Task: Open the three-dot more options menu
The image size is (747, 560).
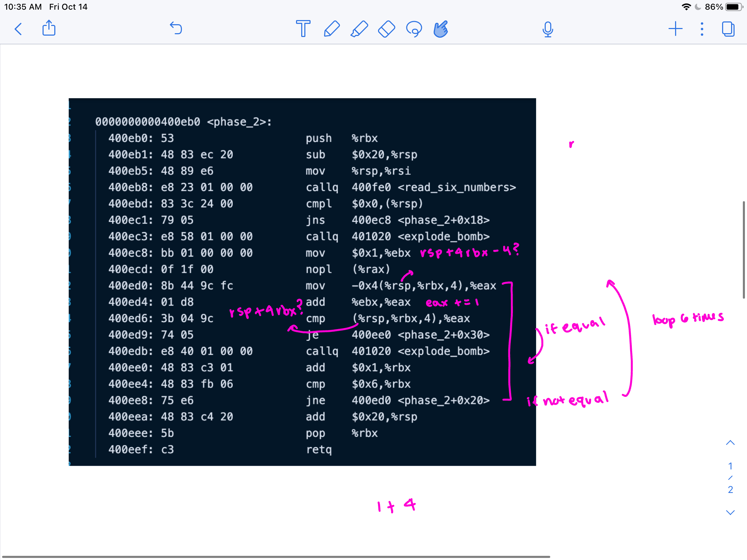Action: pyautogui.click(x=702, y=29)
